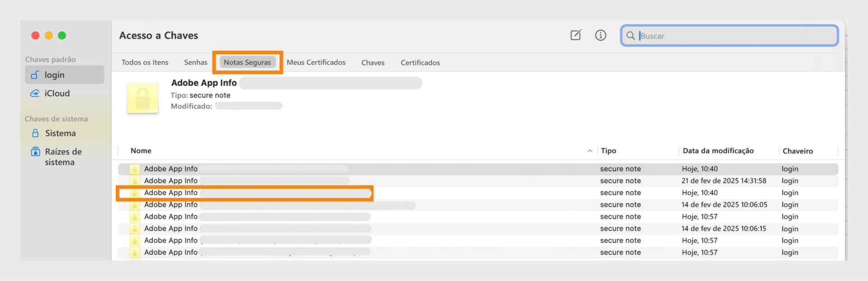Click the 'Tipo: secure note' detail text

pos(200,95)
